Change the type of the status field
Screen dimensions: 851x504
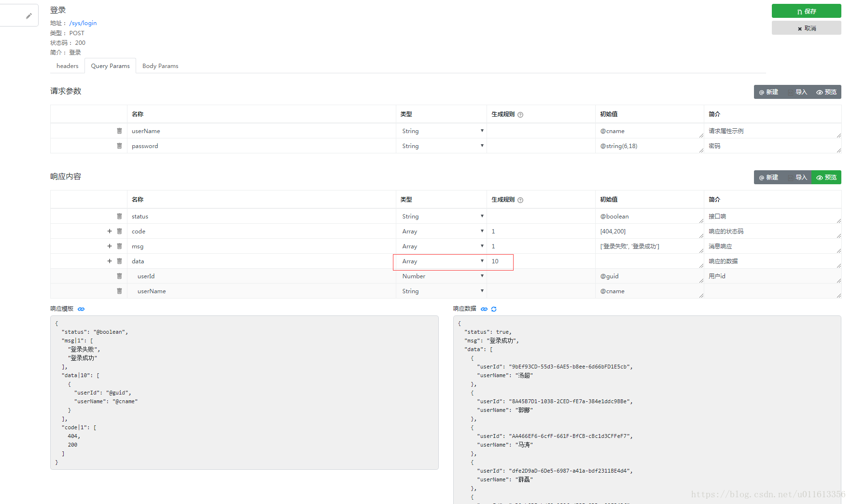pyautogui.click(x=441, y=217)
